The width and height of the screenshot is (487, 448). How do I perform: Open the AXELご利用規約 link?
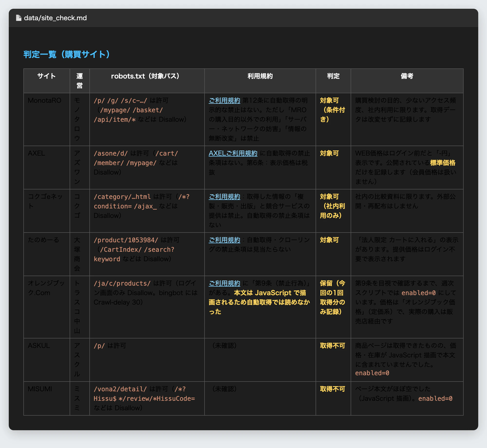pyautogui.click(x=233, y=153)
